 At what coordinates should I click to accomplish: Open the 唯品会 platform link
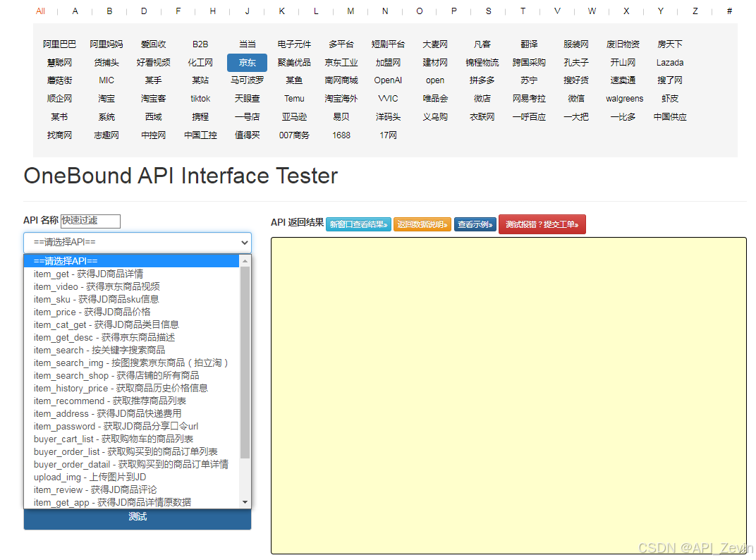coord(435,99)
